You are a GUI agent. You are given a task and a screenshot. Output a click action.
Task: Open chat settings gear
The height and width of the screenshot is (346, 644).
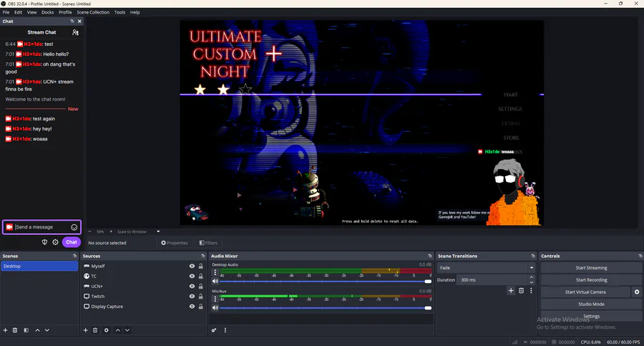(x=55, y=242)
